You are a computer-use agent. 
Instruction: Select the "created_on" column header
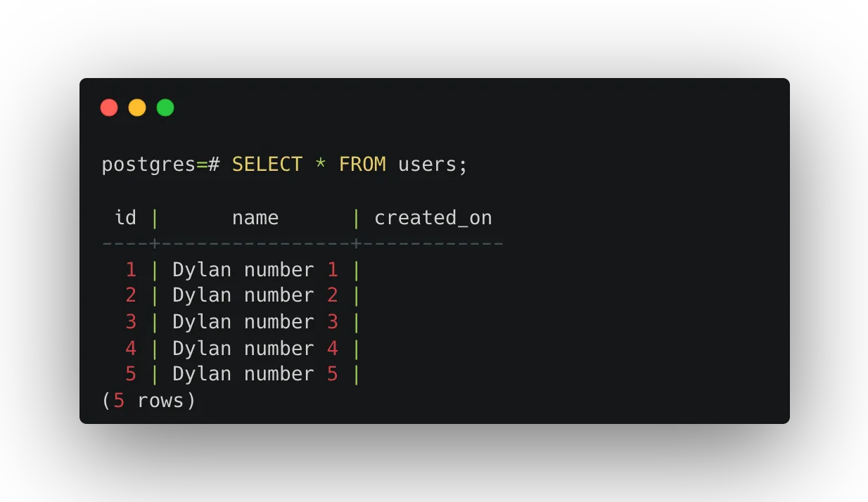point(433,218)
